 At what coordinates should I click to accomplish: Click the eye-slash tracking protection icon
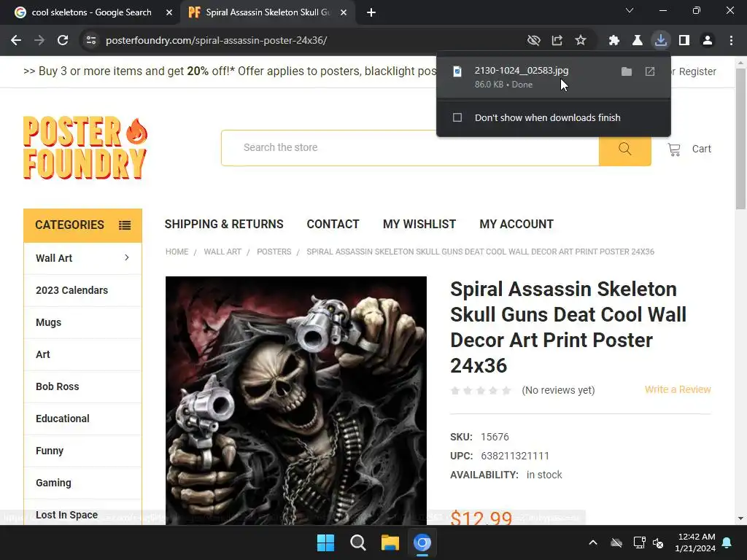(533, 41)
